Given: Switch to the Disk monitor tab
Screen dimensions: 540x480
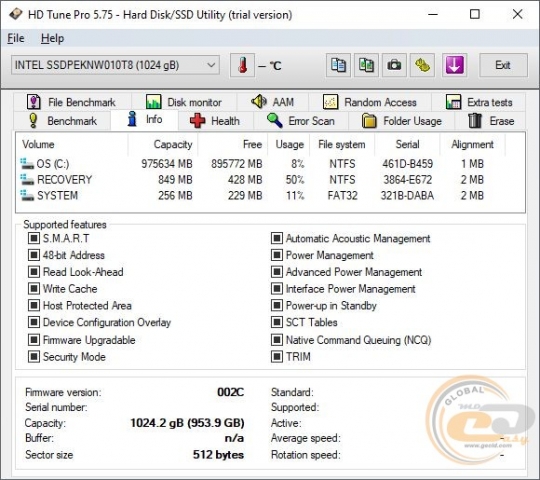Looking at the screenshot, I should coord(184,102).
